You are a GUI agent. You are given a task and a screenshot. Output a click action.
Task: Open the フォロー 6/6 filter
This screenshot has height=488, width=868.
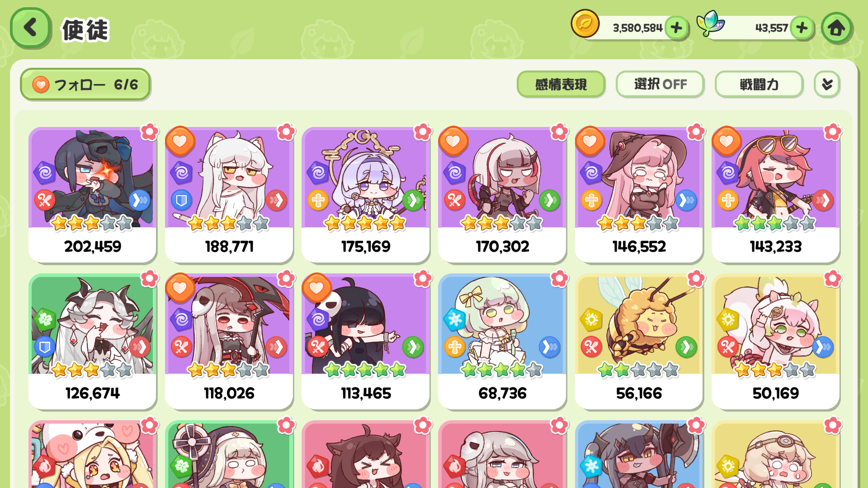(85, 84)
